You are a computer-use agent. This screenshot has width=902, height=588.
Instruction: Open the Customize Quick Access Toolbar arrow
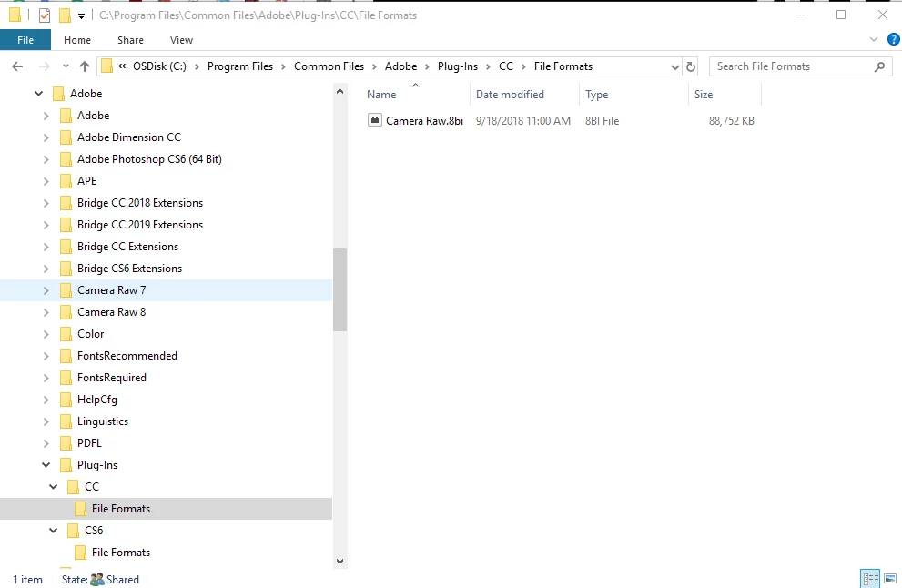tap(81, 16)
